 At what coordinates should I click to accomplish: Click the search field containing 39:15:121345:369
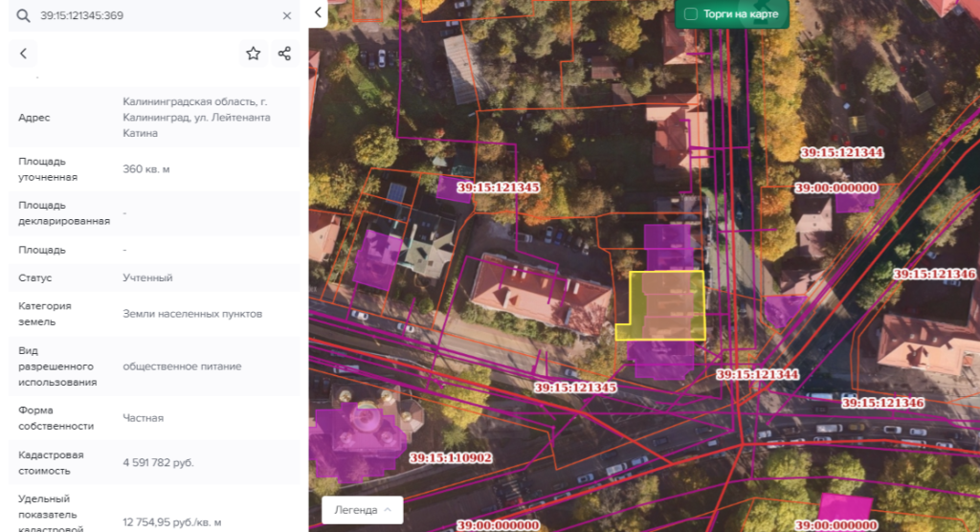coord(153,16)
